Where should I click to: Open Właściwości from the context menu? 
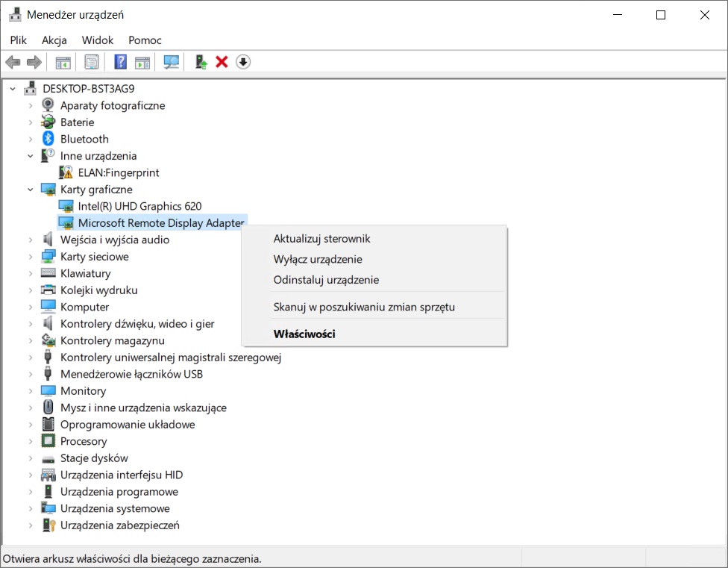pos(304,334)
